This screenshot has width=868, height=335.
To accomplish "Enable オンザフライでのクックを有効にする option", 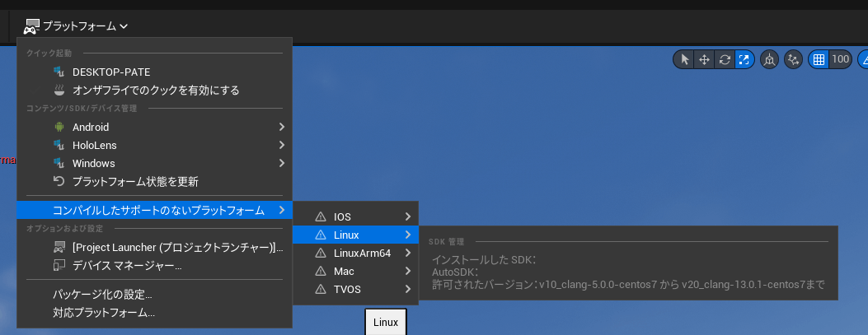I will click(154, 90).
